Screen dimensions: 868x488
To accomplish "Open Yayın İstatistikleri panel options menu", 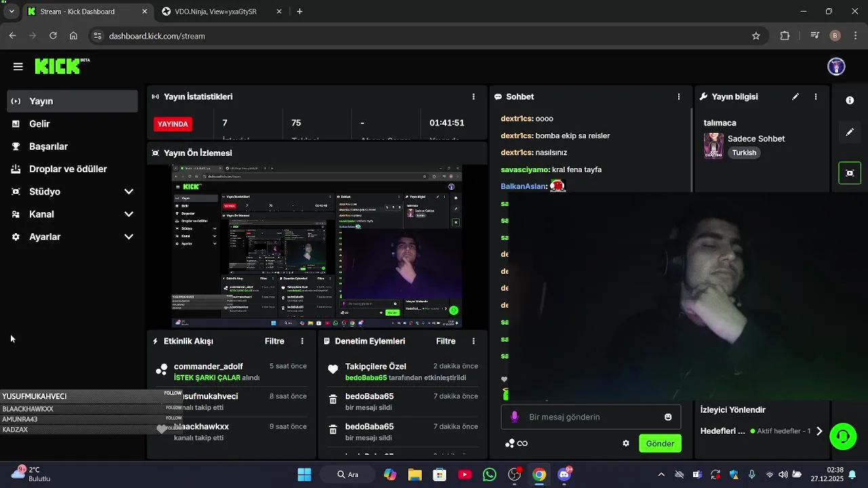I will point(473,97).
